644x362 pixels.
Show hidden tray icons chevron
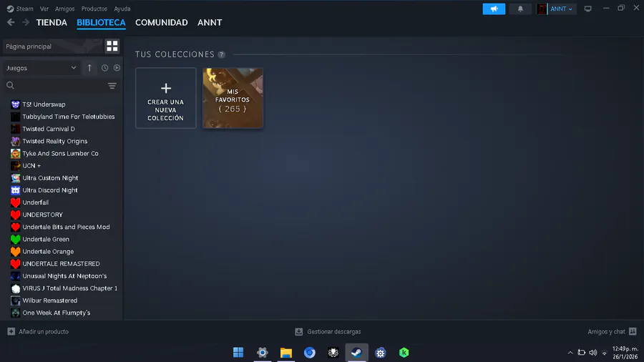[570, 353]
